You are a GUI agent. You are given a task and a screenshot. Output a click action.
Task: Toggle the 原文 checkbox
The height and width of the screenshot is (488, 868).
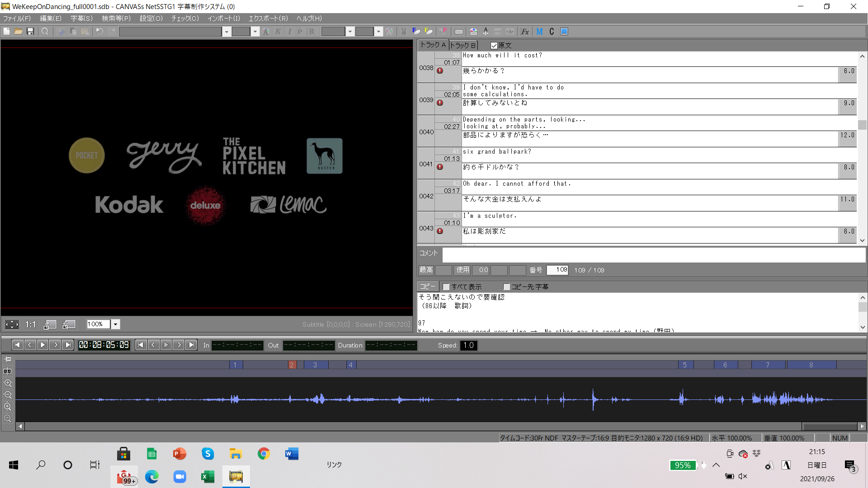pyautogui.click(x=494, y=46)
